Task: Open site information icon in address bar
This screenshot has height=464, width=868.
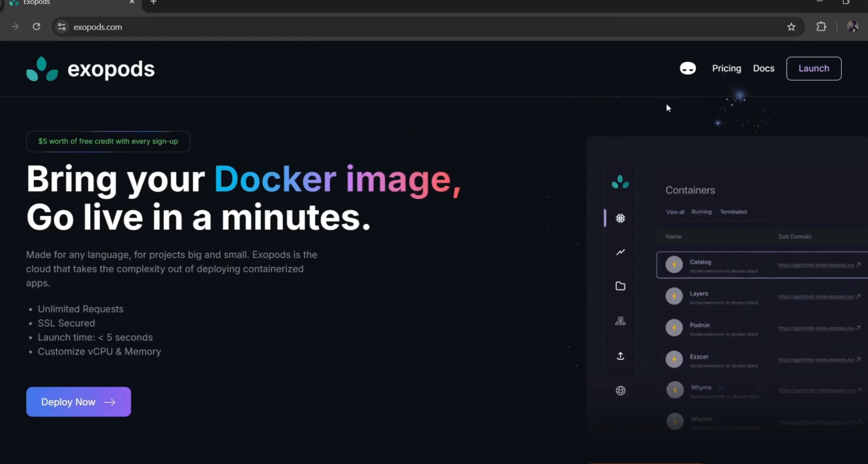Action: point(62,27)
